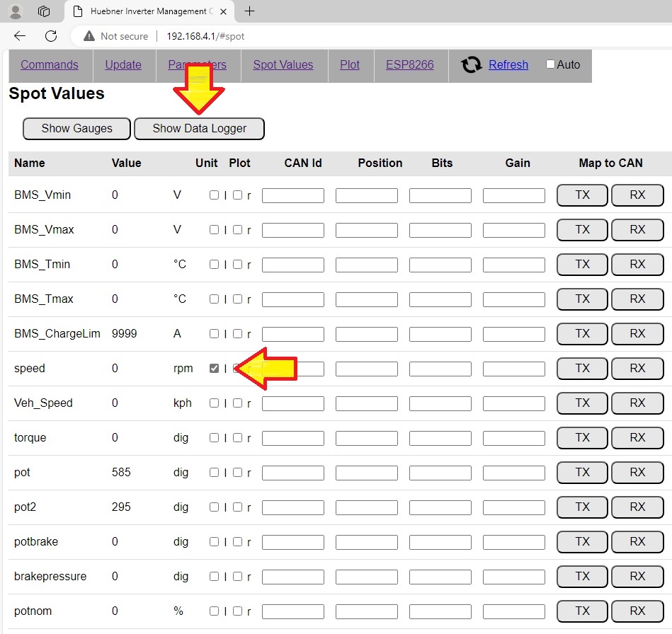This screenshot has width=672, height=634.
Task: Check the pot right-axis plot checkbox
Action: click(238, 473)
